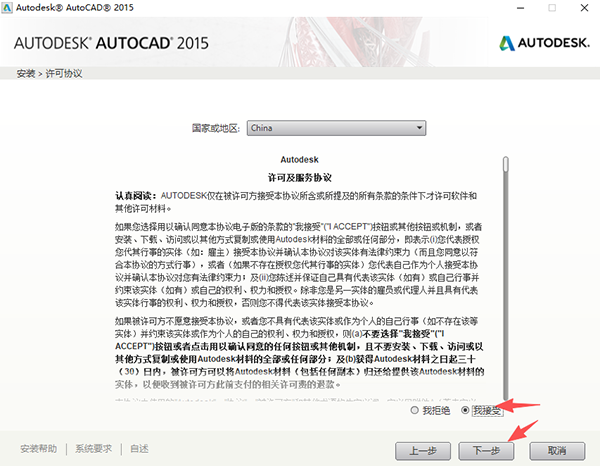
Task: Select the 我拒绝 radio button
Action: (x=415, y=411)
